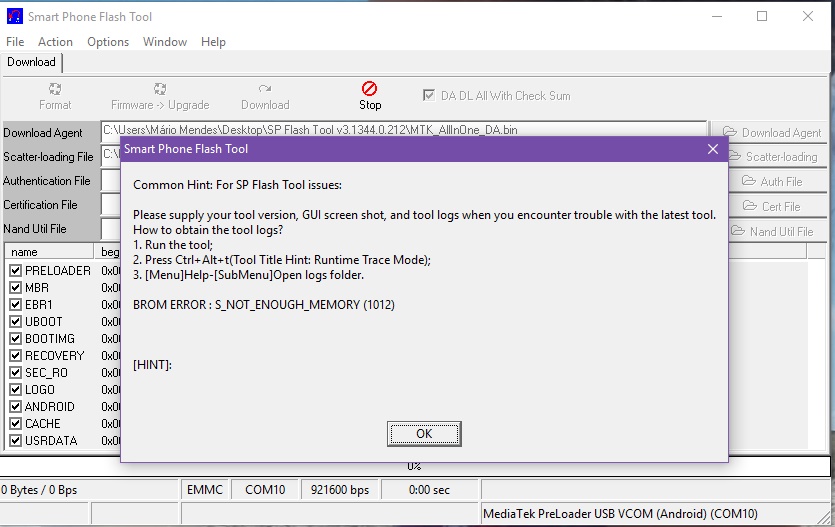835x527 pixels.
Task: Open the File menu
Action: click(15, 42)
